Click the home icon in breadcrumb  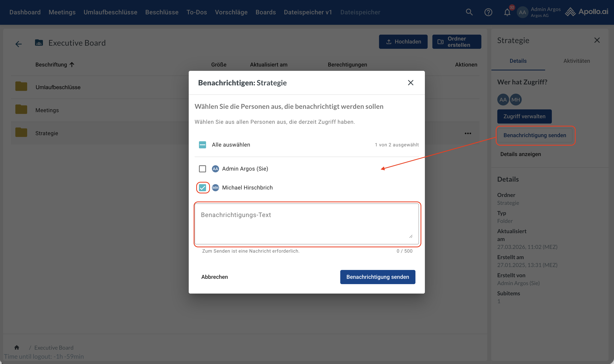(17, 347)
